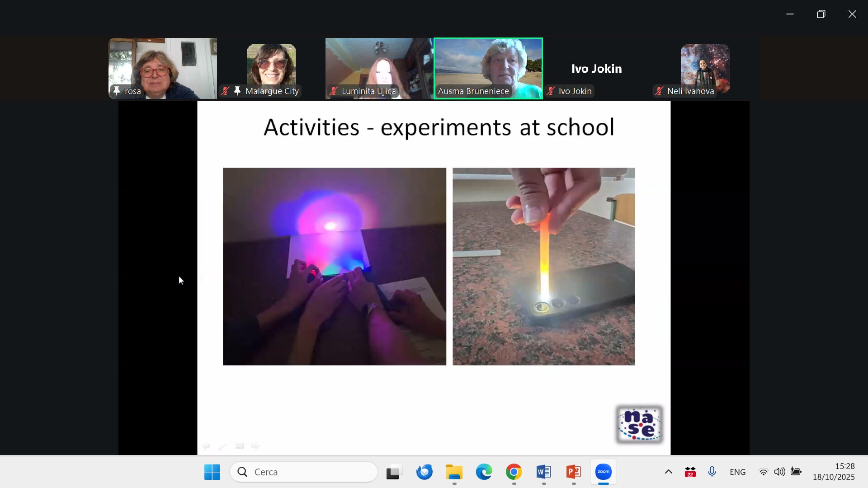Expand hidden system tray icons chevron
Viewport: 868px width, 488px height.
pos(668,472)
